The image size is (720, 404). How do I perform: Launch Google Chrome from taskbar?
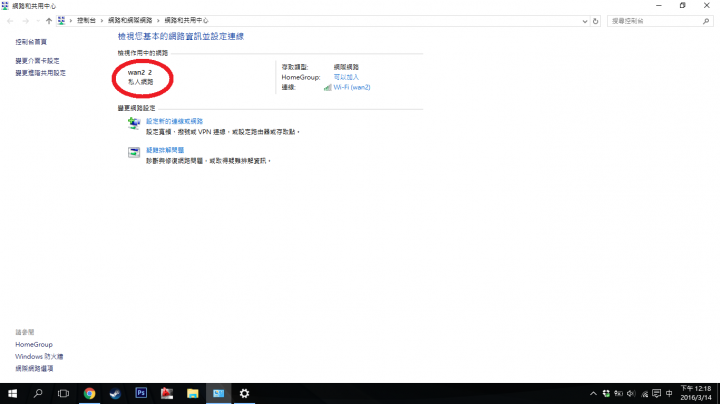coord(89,393)
